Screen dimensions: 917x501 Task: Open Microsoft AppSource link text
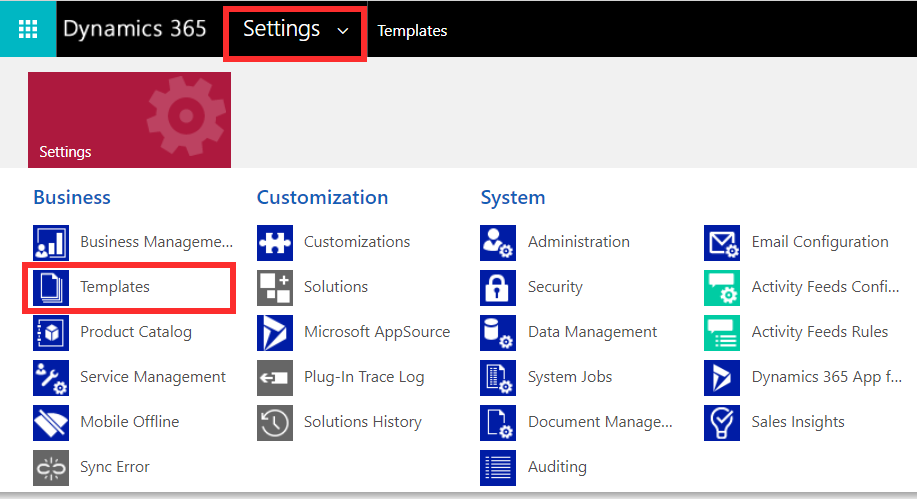(x=377, y=331)
